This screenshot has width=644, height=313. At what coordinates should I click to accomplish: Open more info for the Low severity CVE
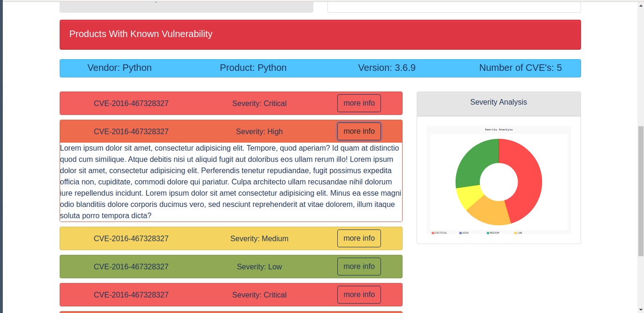359,267
